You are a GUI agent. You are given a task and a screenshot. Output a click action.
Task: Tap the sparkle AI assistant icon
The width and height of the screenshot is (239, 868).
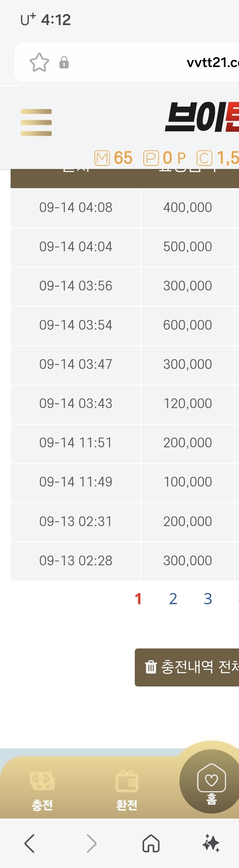211,843
